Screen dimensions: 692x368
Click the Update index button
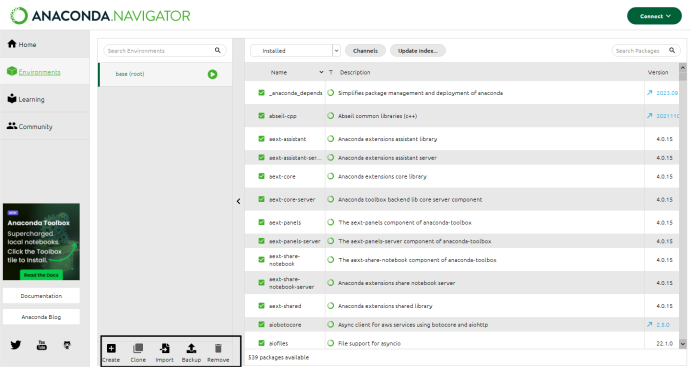417,51
